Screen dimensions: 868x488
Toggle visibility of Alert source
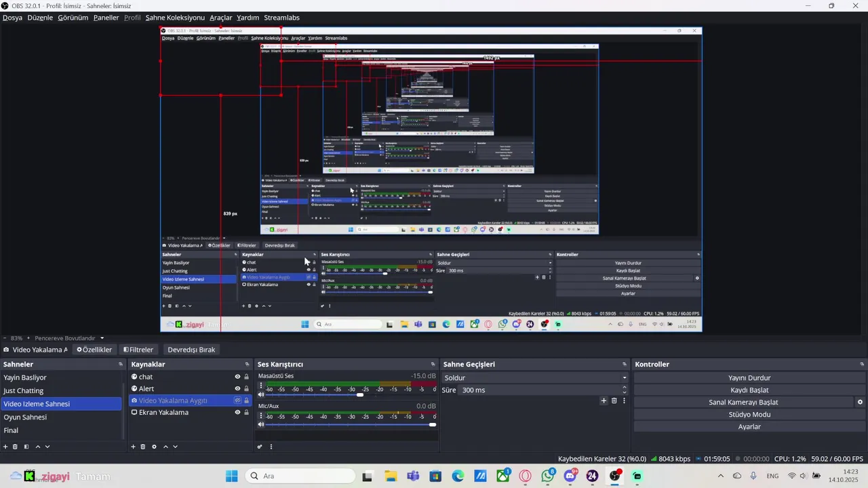(x=237, y=389)
